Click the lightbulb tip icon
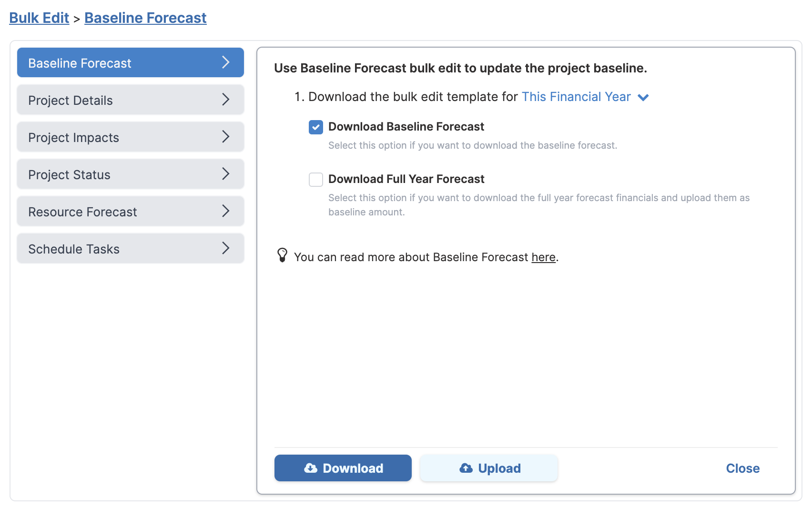 tap(282, 255)
